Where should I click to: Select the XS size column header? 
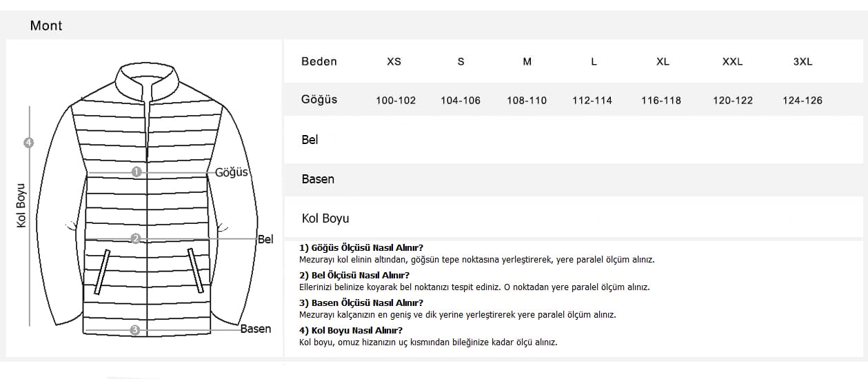tap(394, 61)
